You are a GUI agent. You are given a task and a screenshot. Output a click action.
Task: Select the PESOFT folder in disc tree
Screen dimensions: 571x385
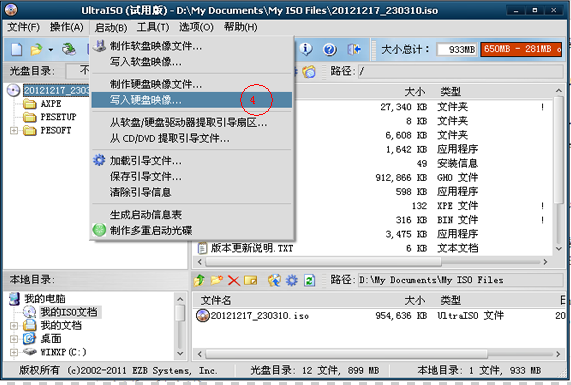pyautogui.click(x=56, y=130)
